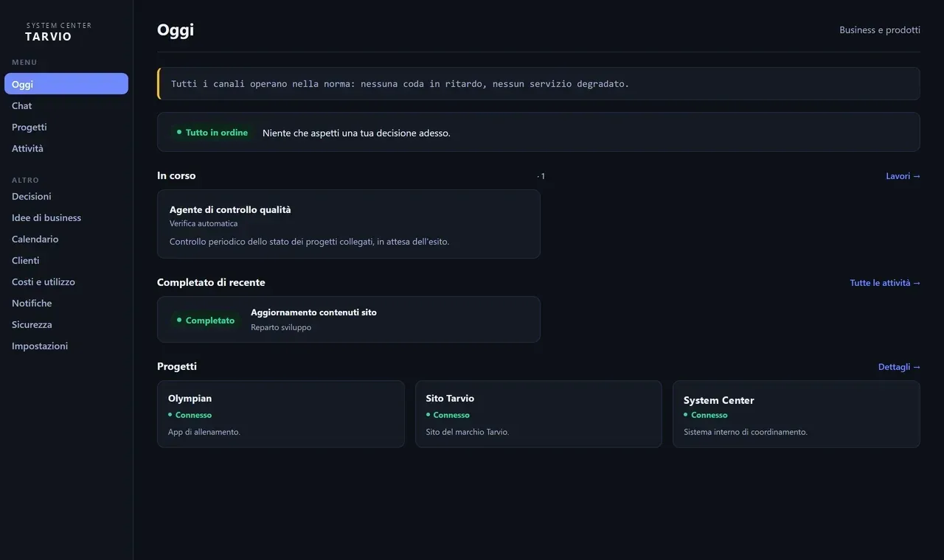Follow the Tutte le attività → link
The image size is (944, 560).
pyautogui.click(x=885, y=283)
